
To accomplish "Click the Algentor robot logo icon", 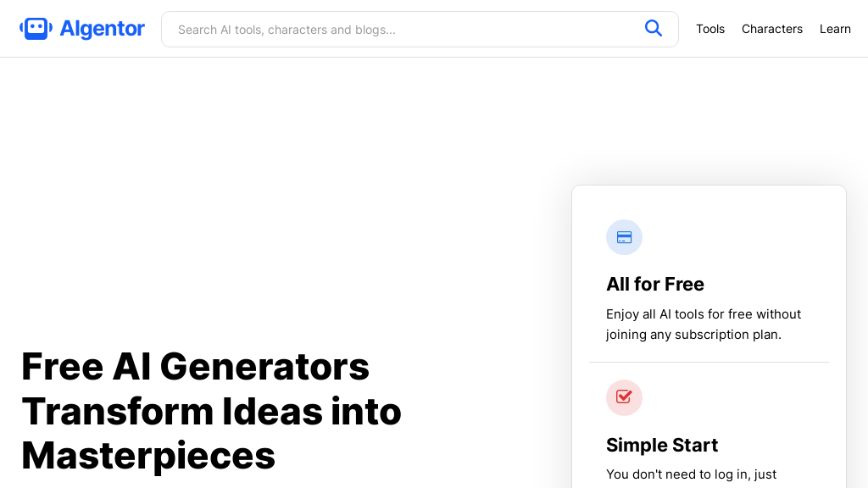I will tap(36, 29).
